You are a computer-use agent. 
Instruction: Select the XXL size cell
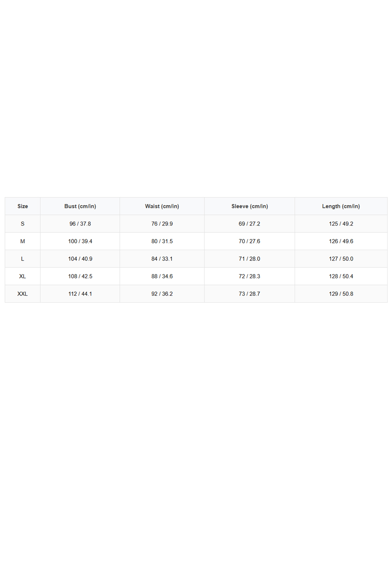(22, 294)
